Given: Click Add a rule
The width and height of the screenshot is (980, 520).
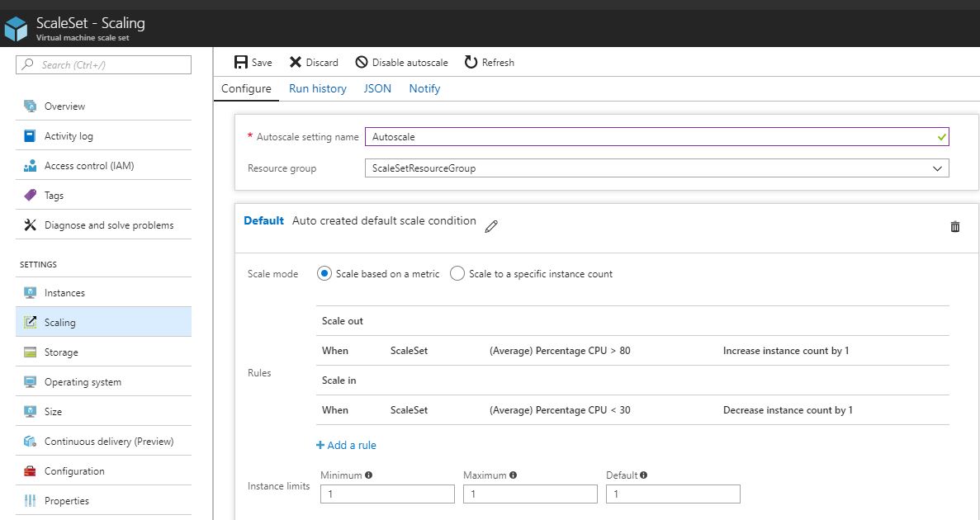Looking at the screenshot, I should [x=346, y=445].
